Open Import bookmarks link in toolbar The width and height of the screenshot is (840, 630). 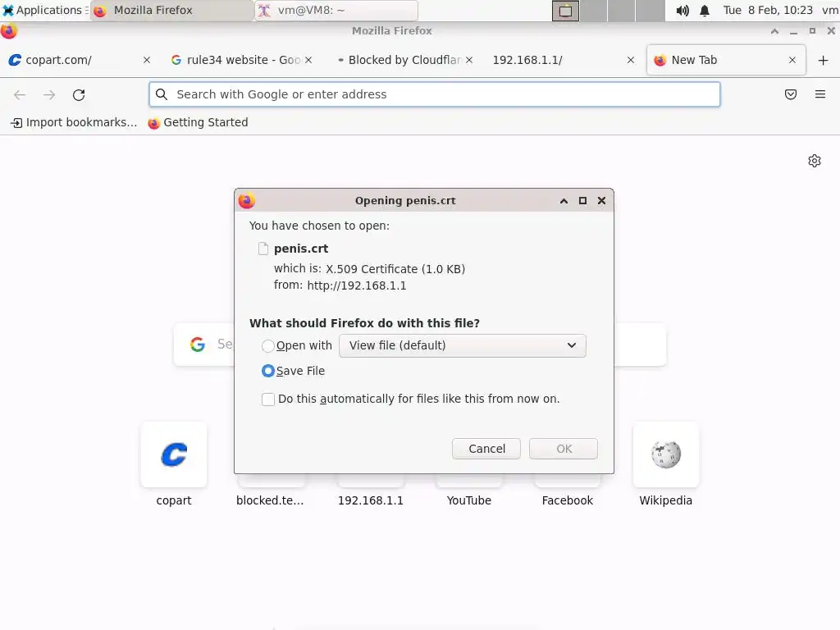pyautogui.click(x=74, y=123)
